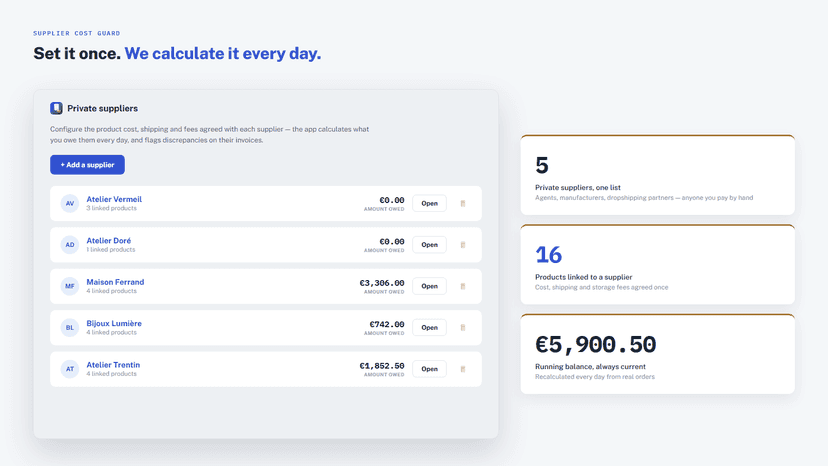Click the 'SUPPLIER COST GUARD' label

[x=77, y=33]
